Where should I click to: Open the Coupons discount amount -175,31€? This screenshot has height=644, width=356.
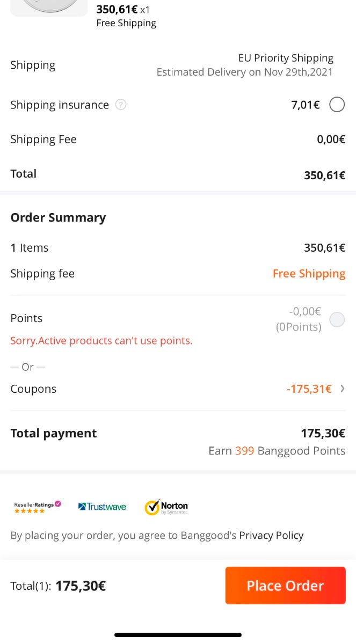click(309, 389)
